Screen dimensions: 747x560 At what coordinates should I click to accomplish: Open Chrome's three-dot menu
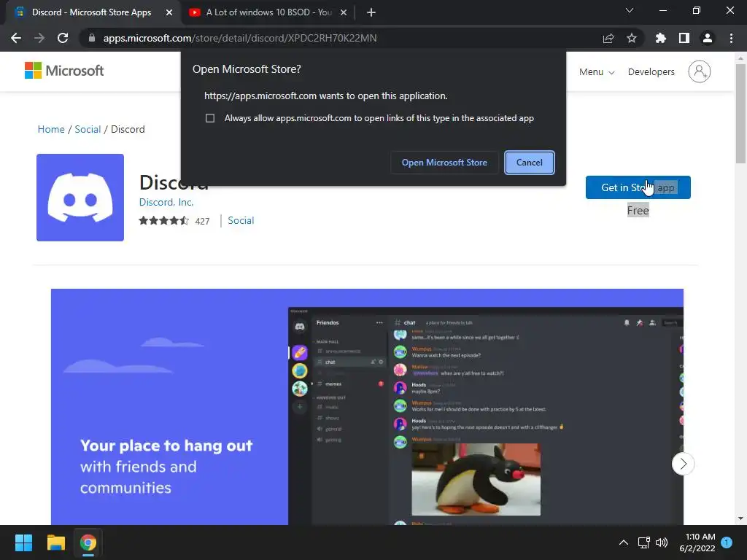(731, 38)
